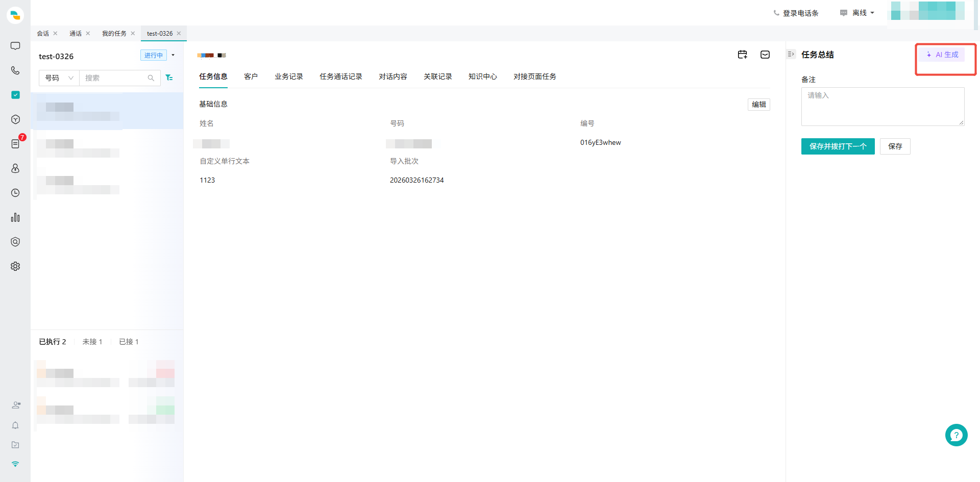
Task: Click 保存并拨打下一个 button
Action: click(x=838, y=146)
